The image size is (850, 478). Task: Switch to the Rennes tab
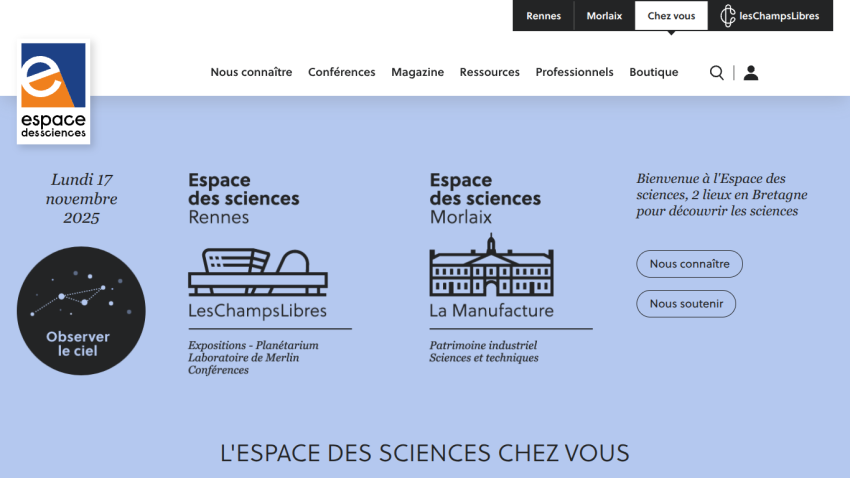click(x=543, y=16)
